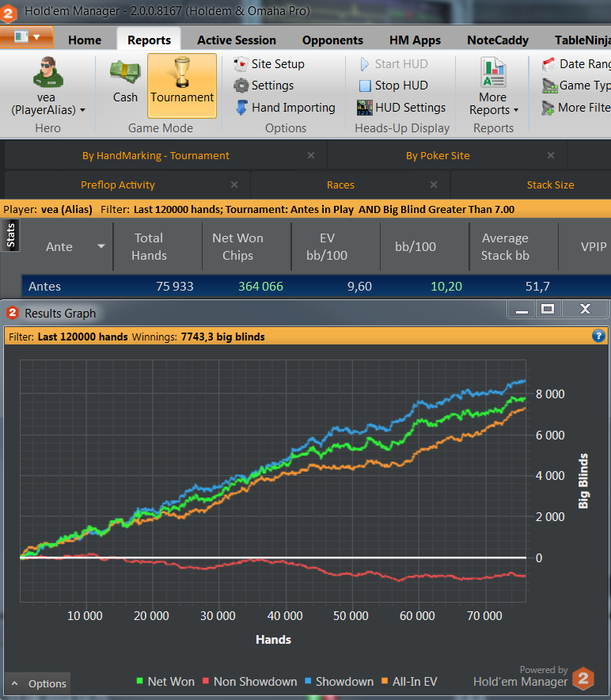Select the By Poker Site report tab
Image resolution: width=611 pixels, height=700 pixels.
tap(438, 156)
